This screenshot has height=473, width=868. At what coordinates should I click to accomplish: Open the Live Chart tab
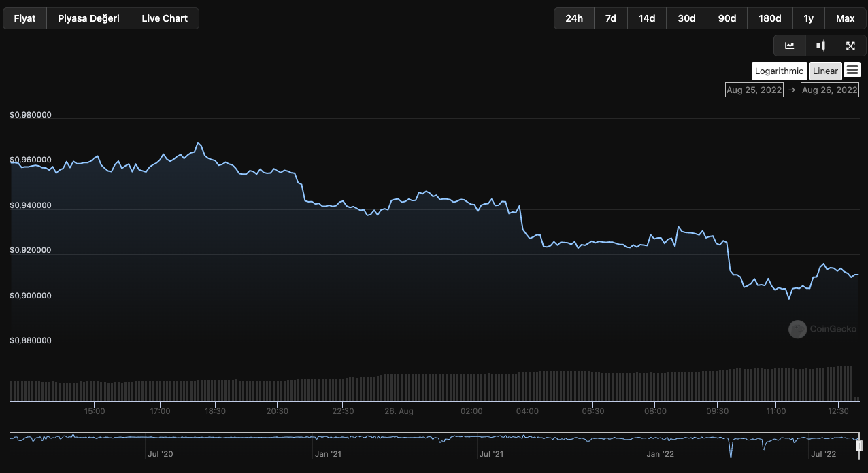[165, 18]
